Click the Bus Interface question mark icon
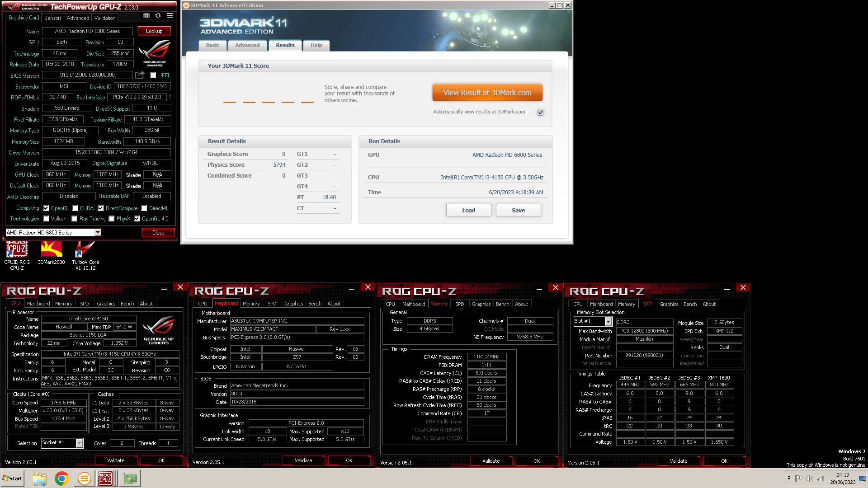Screen dimensions: 868x488 click(170, 97)
